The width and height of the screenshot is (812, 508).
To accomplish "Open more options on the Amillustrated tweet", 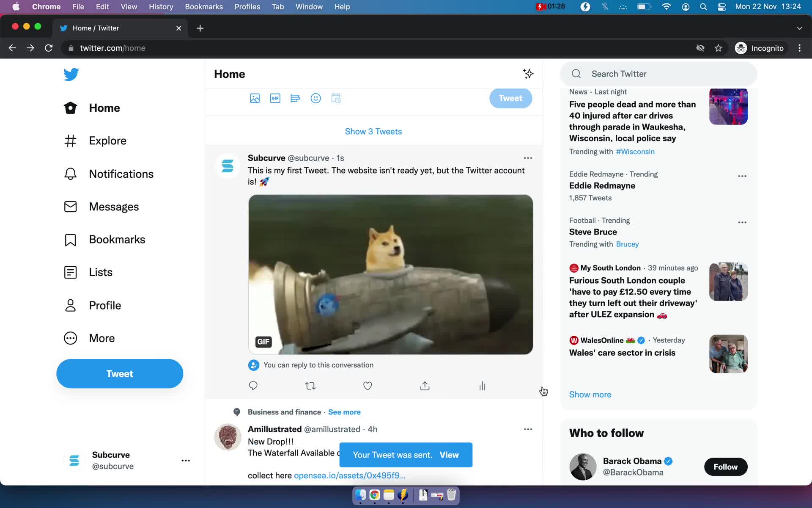I will point(528,429).
